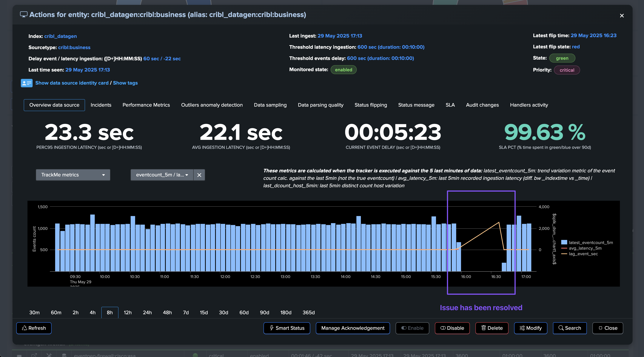Click the Delete button
644x357 pixels.
click(492, 328)
